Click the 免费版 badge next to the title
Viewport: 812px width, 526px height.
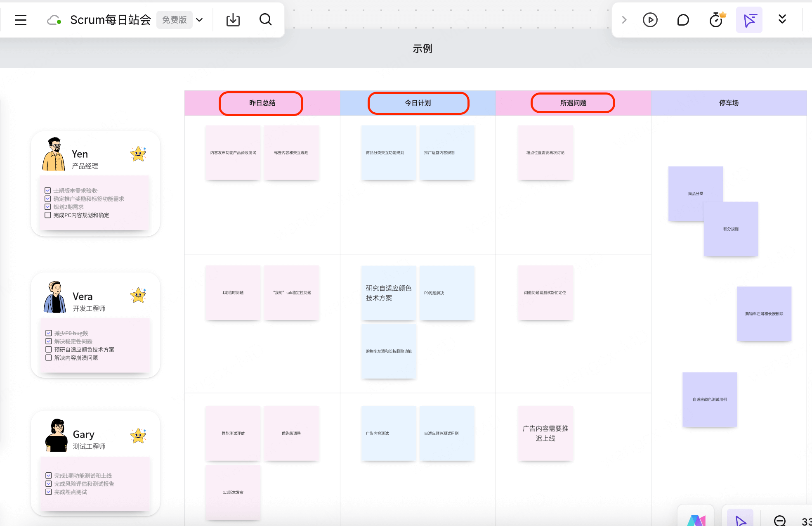pyautogui.click(x=174, y=19)
